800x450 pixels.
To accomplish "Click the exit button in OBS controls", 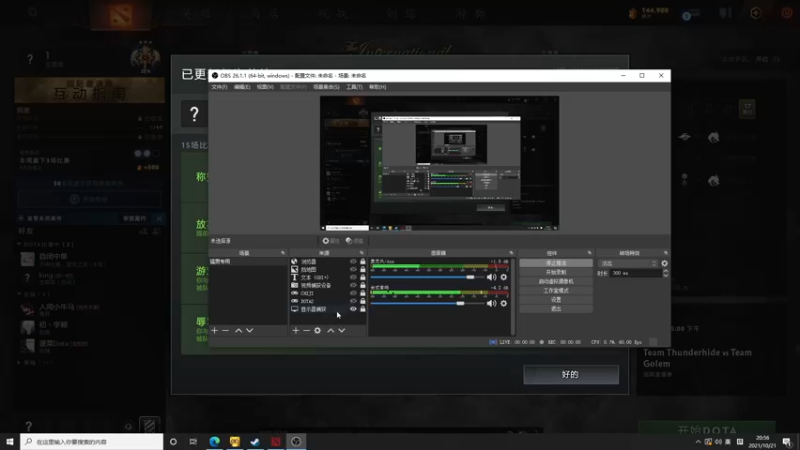I will [556, 309].
